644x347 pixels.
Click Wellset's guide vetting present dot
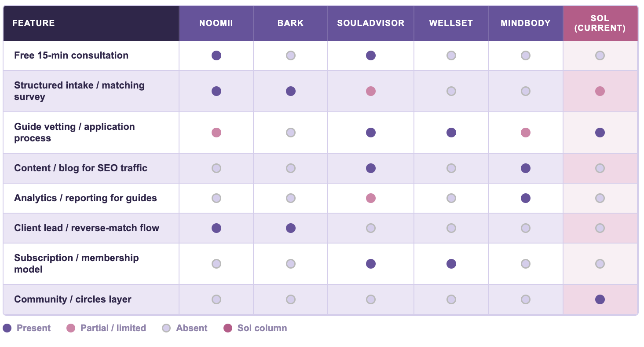click(x=451, y=133)
